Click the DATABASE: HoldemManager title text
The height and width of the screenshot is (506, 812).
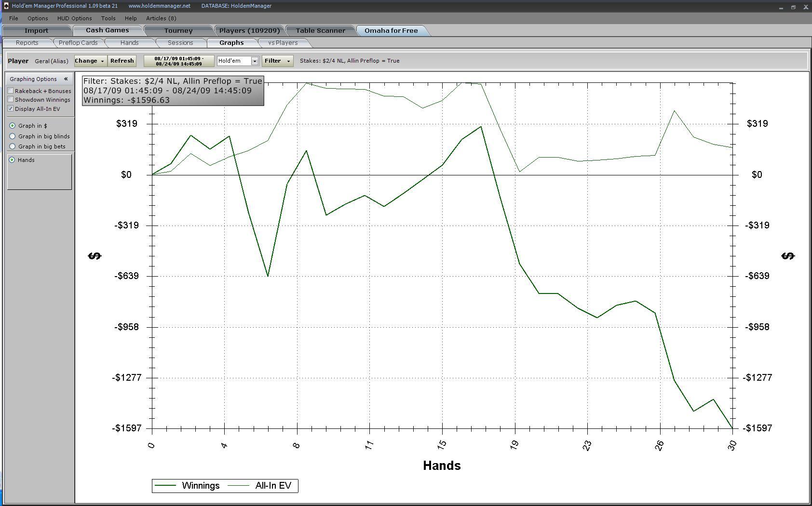236,6
